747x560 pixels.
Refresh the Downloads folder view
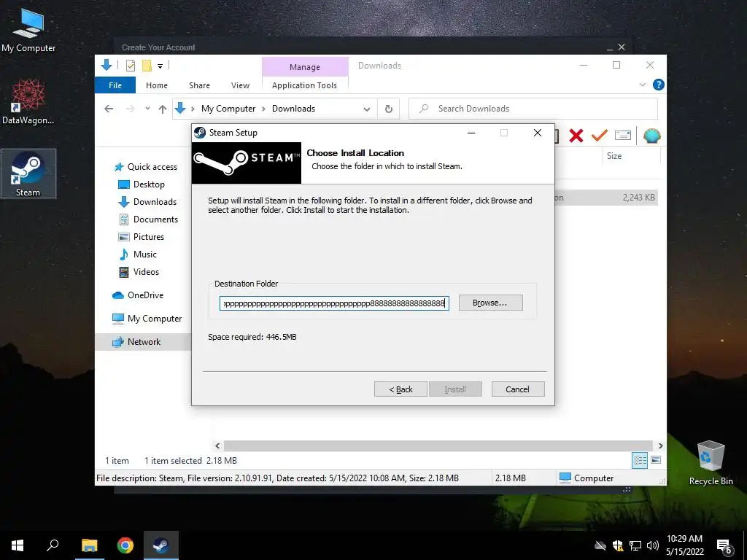click(389, 109)
